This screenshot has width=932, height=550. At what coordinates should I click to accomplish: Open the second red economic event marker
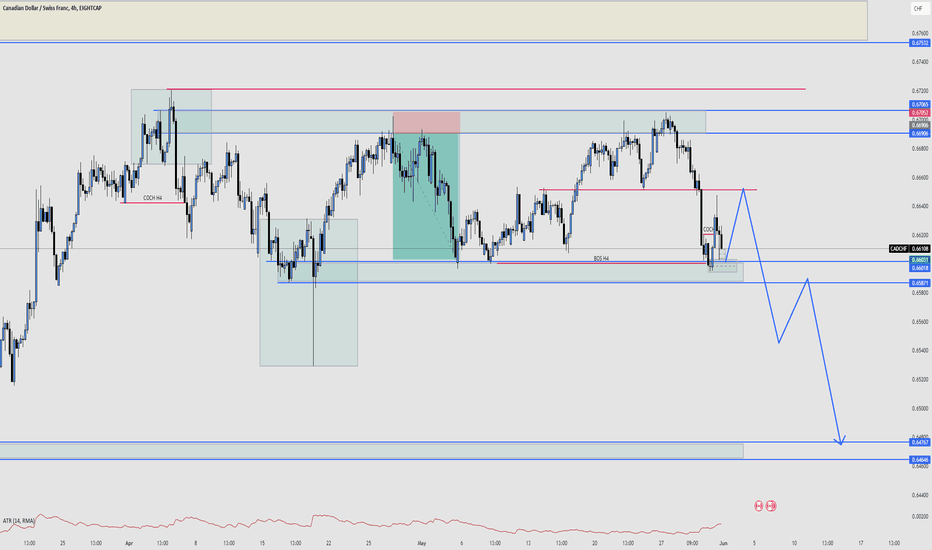tap(771, 506)
